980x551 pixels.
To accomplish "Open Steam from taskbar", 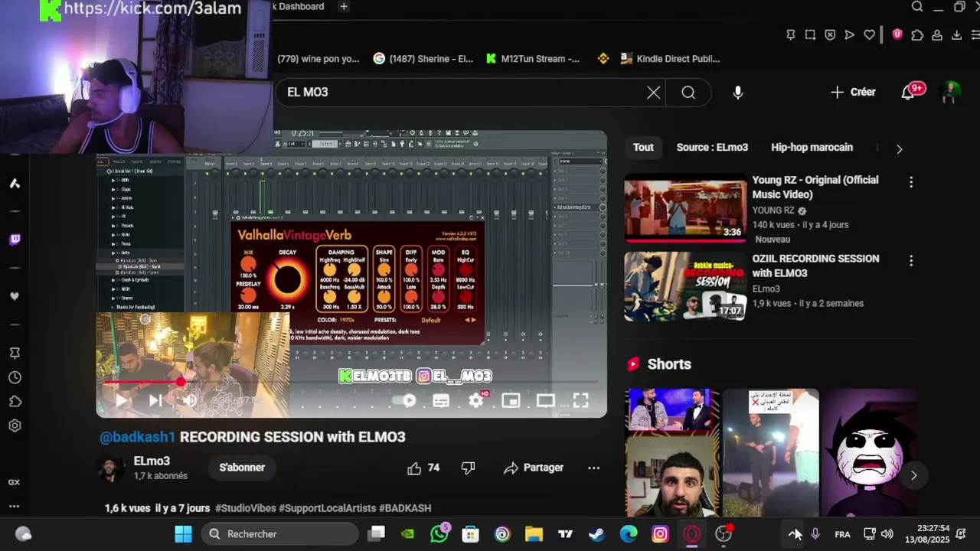I will tap(596, 534).
